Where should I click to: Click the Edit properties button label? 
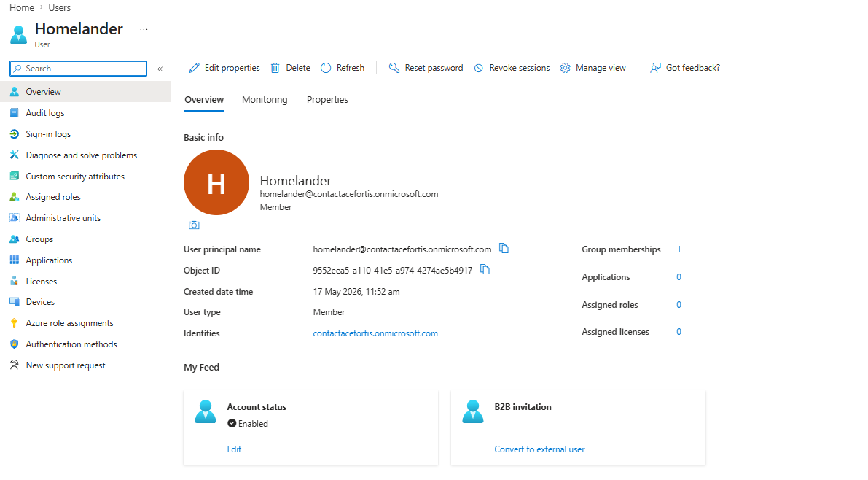click(232, 68)
